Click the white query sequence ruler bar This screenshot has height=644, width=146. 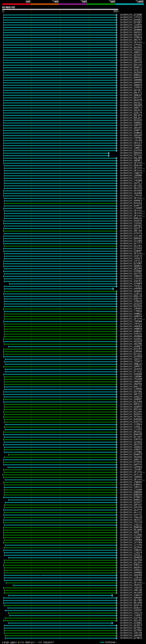pyautogui.click(x=60, y=10)
